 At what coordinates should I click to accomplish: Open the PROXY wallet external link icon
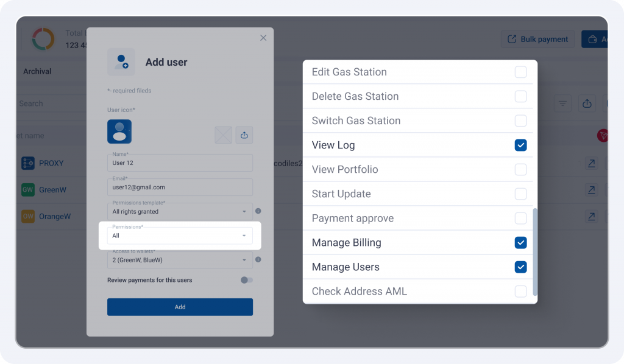tap(592, 163)
